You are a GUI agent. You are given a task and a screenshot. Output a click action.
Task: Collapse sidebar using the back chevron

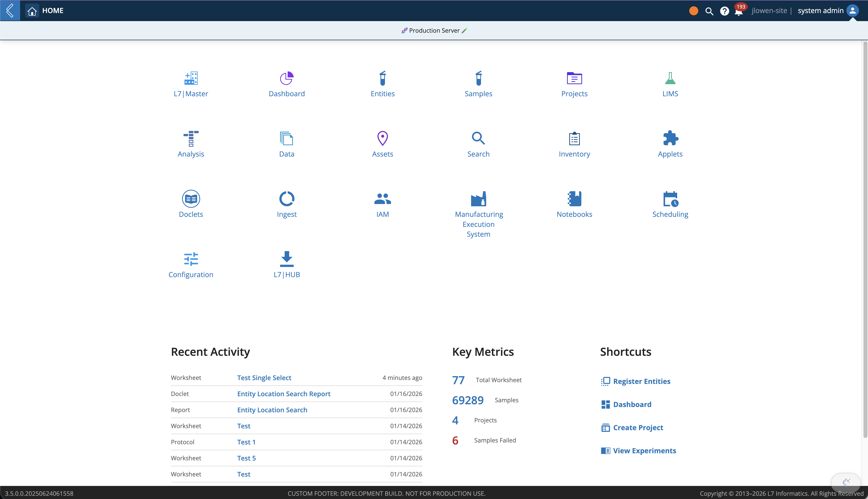(x=10, y=10)
